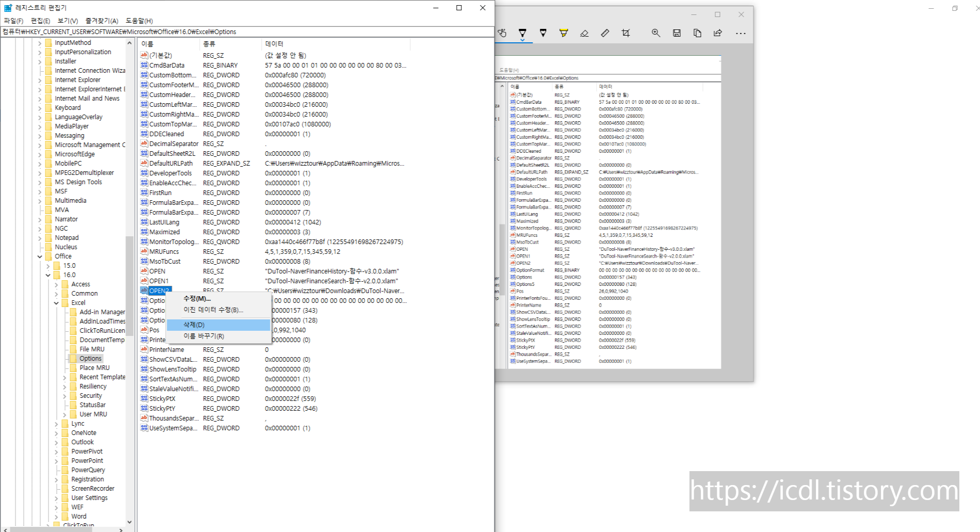Select the Place MRU key in the tree
Viewport: 980px width, 532px height.
pyautogui.click(x=94, y=368)
